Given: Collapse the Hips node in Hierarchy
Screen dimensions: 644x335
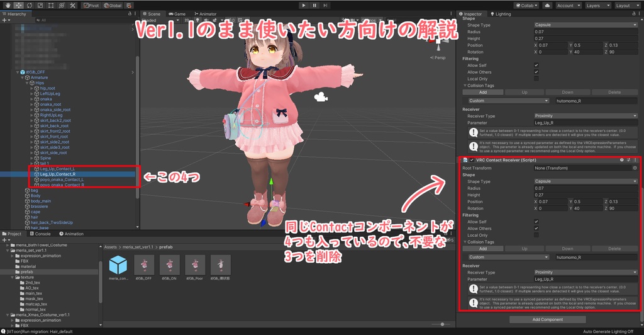Looking at the screenshot, I should tap(27, 83).
